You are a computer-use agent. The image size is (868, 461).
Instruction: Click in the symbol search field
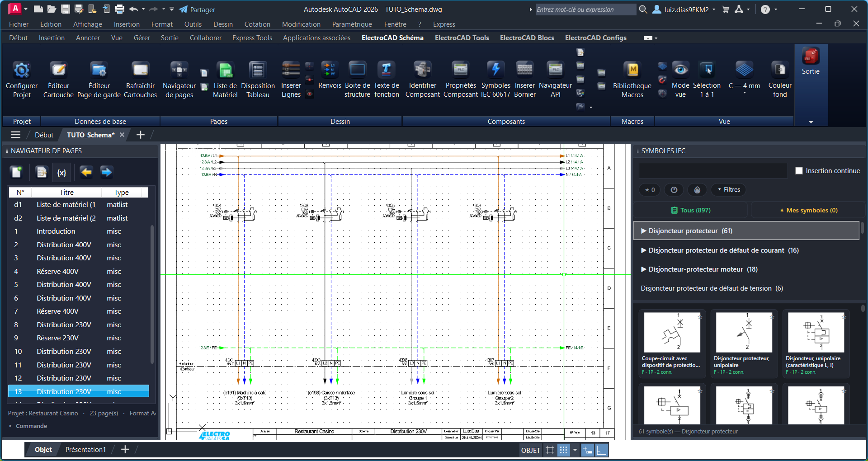pos(713,171)
